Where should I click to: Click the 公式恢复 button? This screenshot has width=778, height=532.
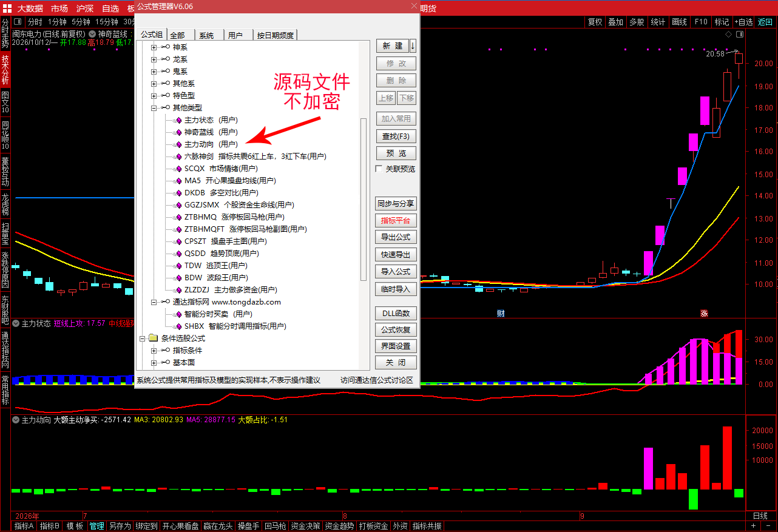click(x=396, y=330)
